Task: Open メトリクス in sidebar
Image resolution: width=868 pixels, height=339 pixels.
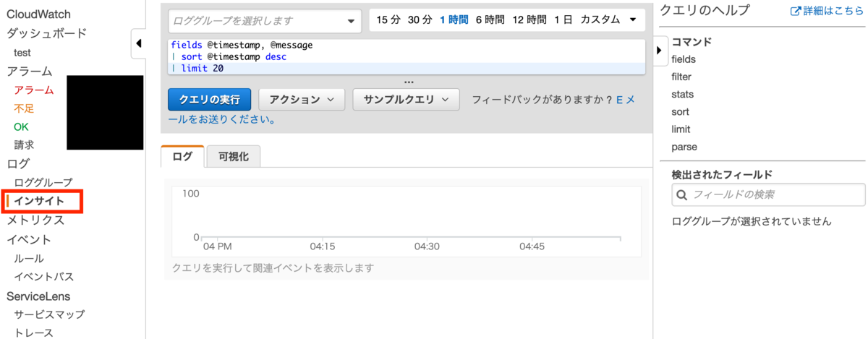Action: [x=35, y=220]
